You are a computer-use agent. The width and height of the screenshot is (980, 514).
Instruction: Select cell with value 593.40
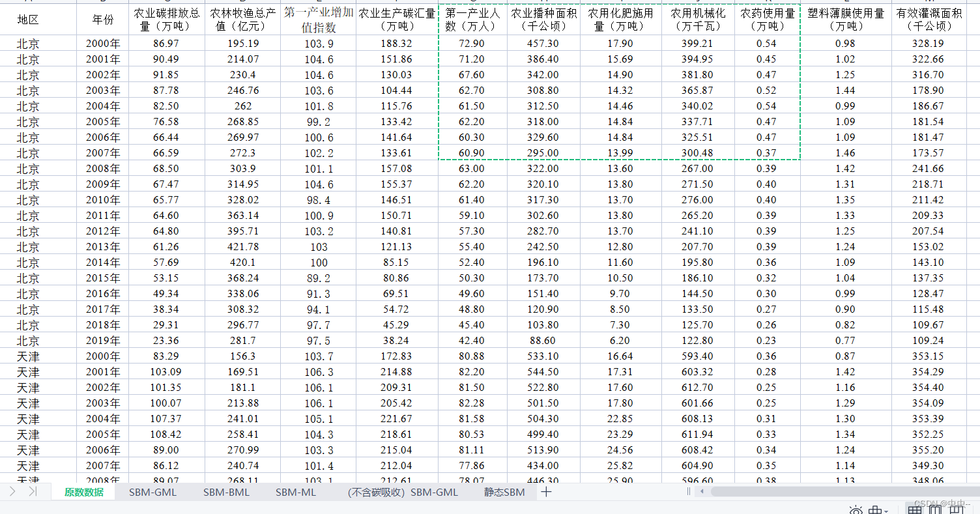pyautogui.click(x=698, y=356)
